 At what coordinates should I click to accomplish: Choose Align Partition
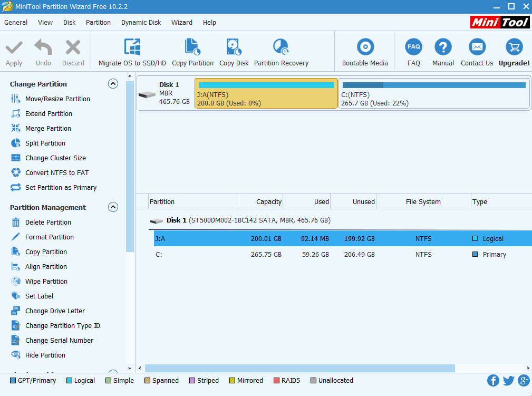point(38,266)
